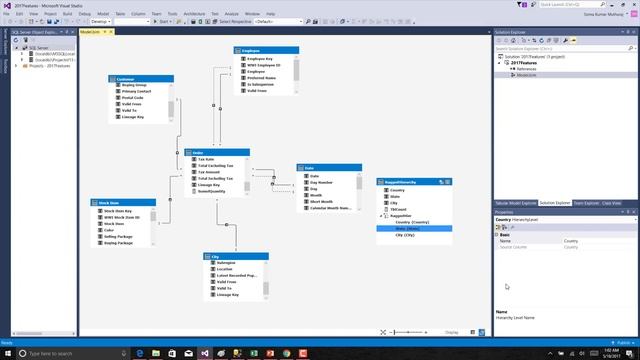The height and width of the screenshot is (360, 640).
Task: Click the maximize icon on RaggedHierarchy table header
Action: coord(448,182)
